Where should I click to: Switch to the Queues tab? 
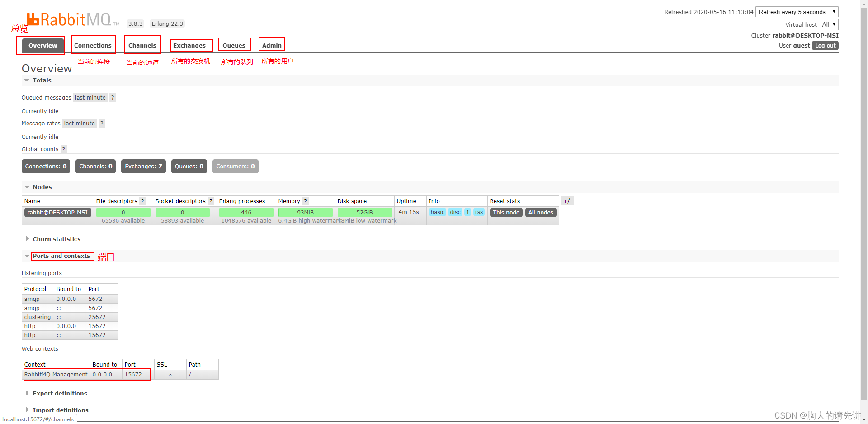(234, 45)
